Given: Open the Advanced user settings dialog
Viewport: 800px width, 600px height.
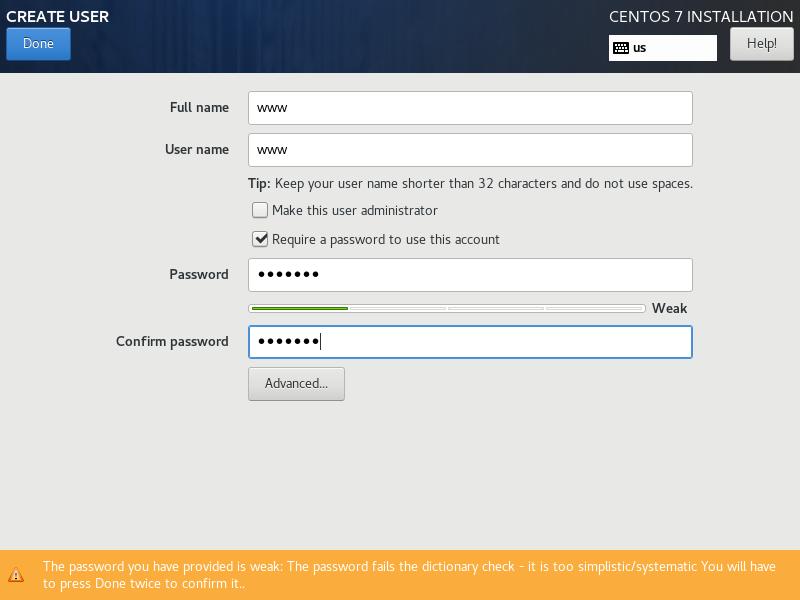Looking at the screenshot, I should (x=296, y=383).
